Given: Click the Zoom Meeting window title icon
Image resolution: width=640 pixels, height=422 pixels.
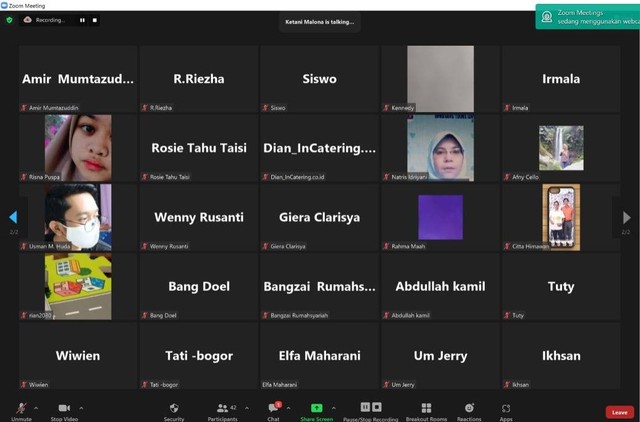Looking at the screenshot, I should 4,5.
